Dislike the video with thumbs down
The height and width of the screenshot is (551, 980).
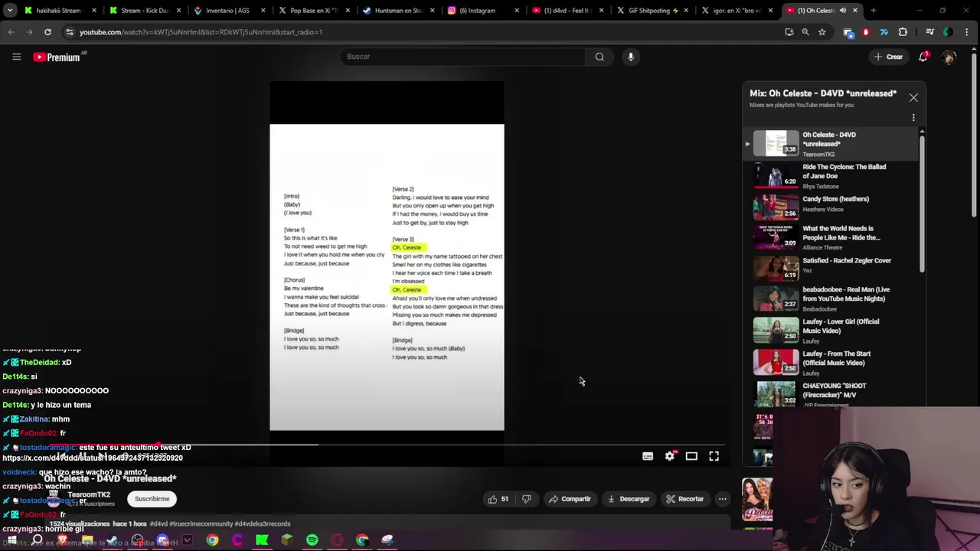pyautogui.click(x=526, y=499)
